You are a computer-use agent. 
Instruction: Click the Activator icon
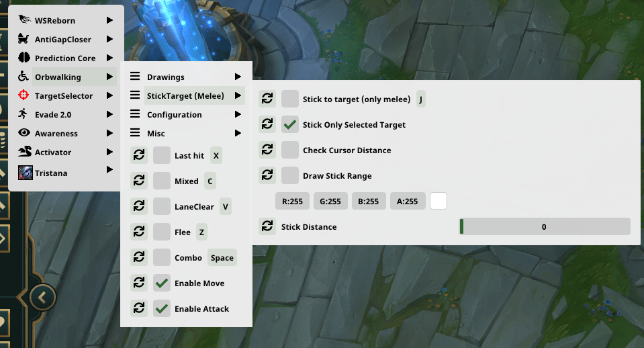tap(25, 151)
